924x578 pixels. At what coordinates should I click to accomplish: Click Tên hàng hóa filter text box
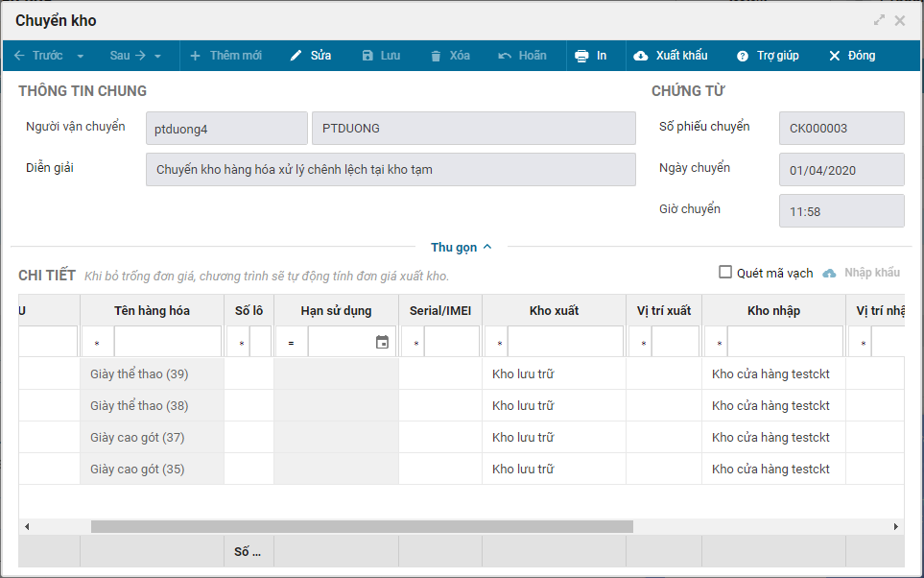pos(168,342)
